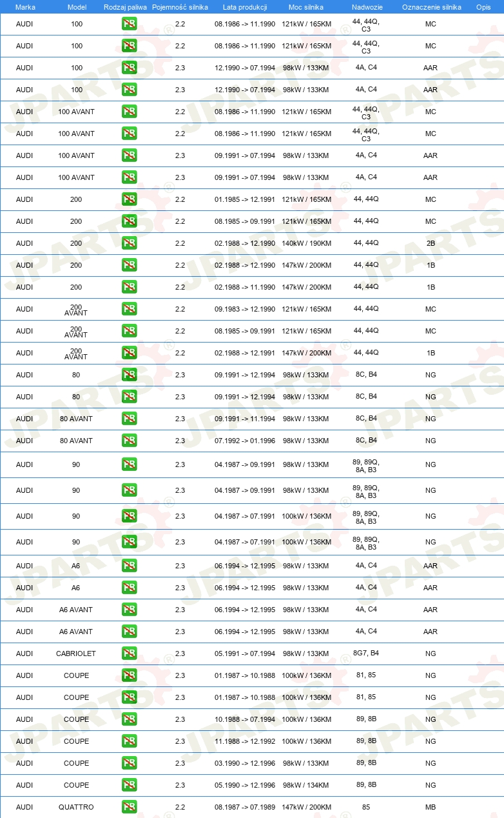The width and height of the screenshot is (504, 818).
Task: Click fuel icon in 200 row dated 01.1985 -> 12.1991
Action: click(x=129, y=199)
